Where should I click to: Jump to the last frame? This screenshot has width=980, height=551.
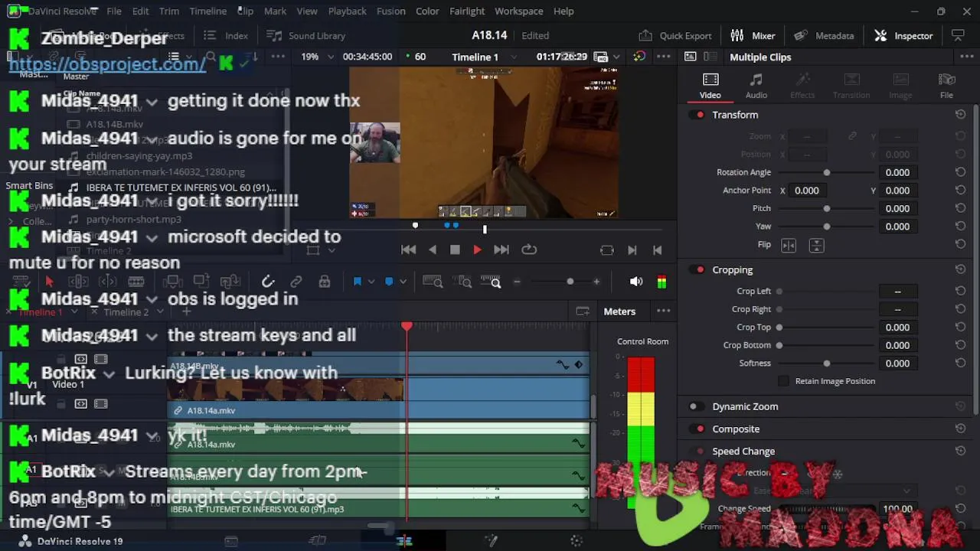pyautogui.click(x=501, y=249)
